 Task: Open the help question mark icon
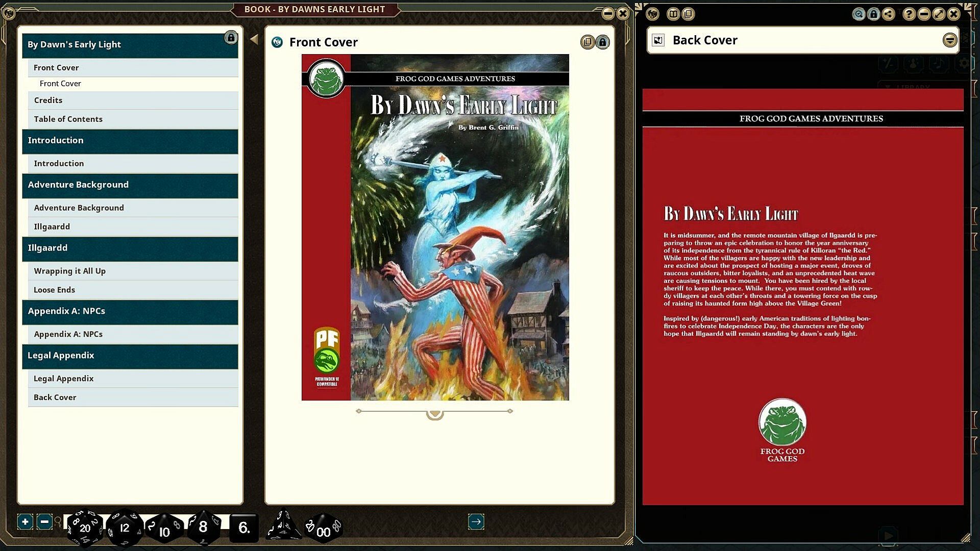(x=909, y=14)
